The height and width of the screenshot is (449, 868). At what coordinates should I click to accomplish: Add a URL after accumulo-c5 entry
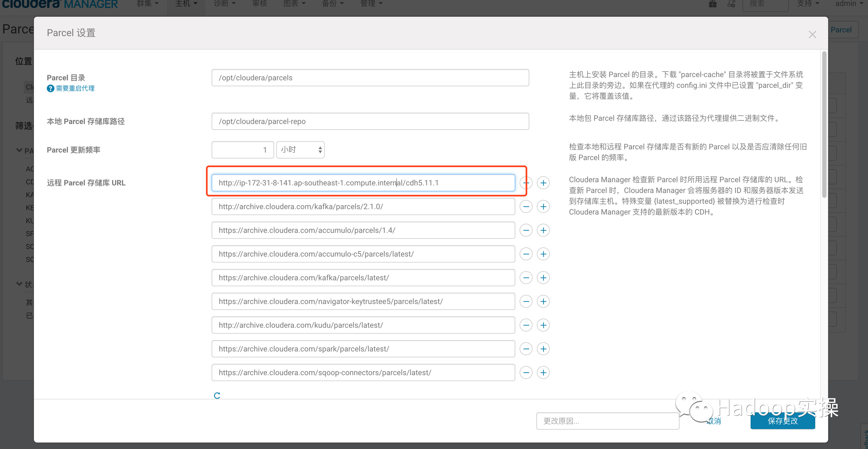[543, 254]
